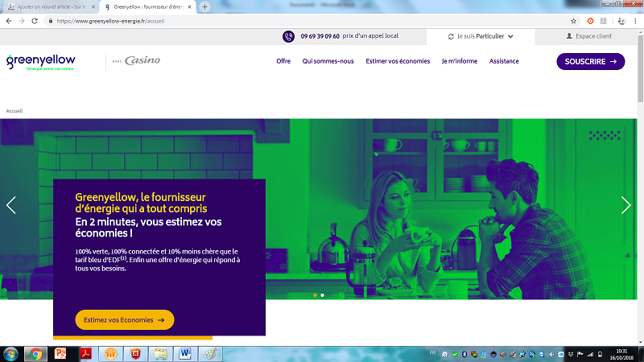Open PowerPoint from the taskbar
The height and width of the screenshot is (362, 644).
[x=60, y=354]
